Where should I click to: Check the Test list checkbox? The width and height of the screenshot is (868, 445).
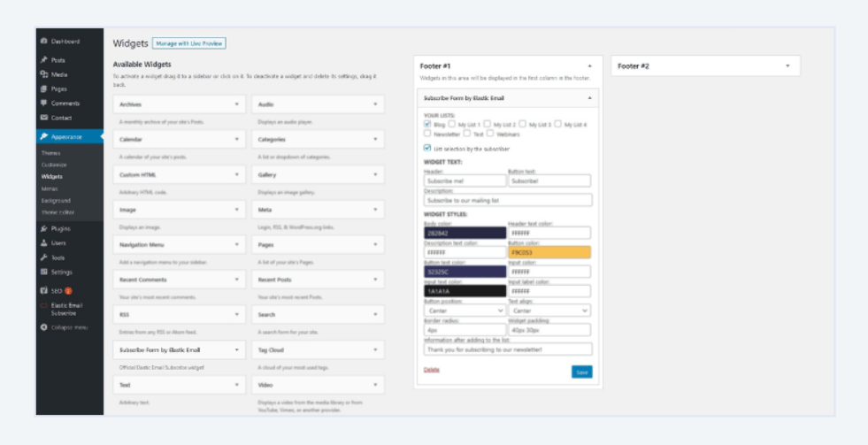coord(467,134)
